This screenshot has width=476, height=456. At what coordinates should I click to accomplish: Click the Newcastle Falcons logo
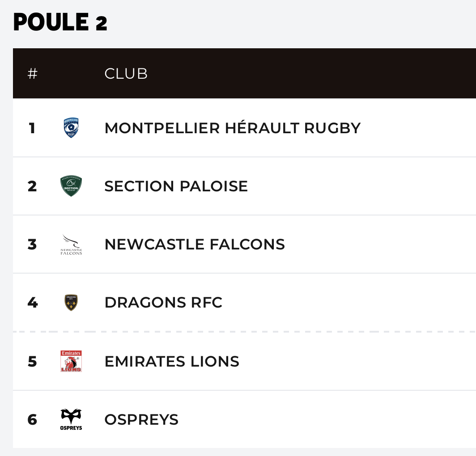coord(71,245)
